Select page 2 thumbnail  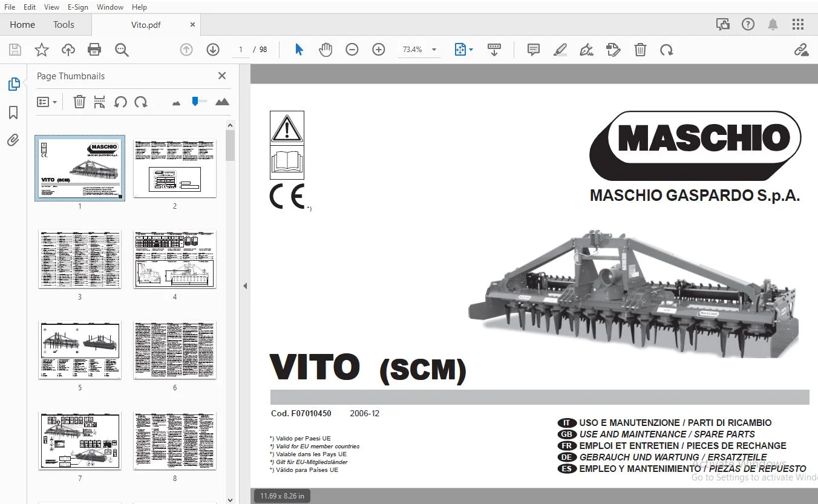click(x=175, y=168)
